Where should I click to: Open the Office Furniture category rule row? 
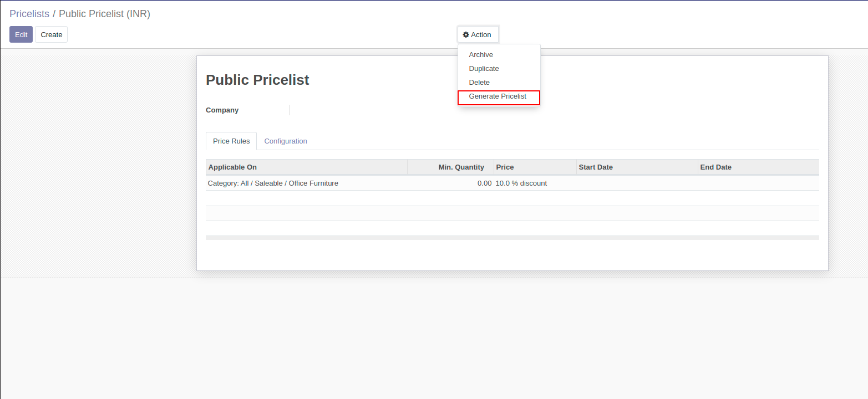point(512,183)
